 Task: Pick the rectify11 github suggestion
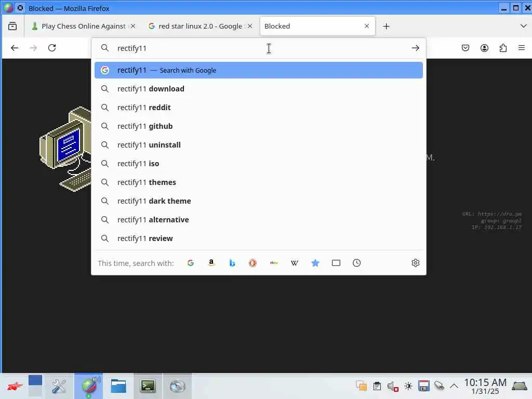point(259,126)
